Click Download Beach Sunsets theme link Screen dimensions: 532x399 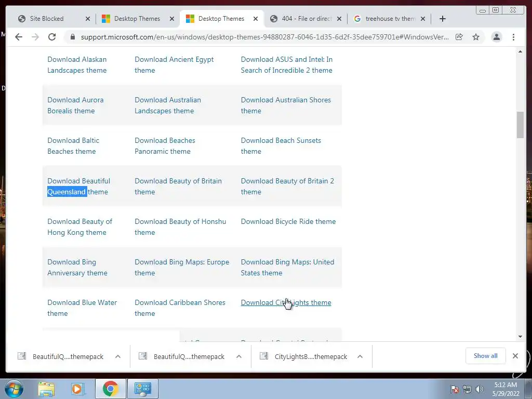tap(281, 146)
